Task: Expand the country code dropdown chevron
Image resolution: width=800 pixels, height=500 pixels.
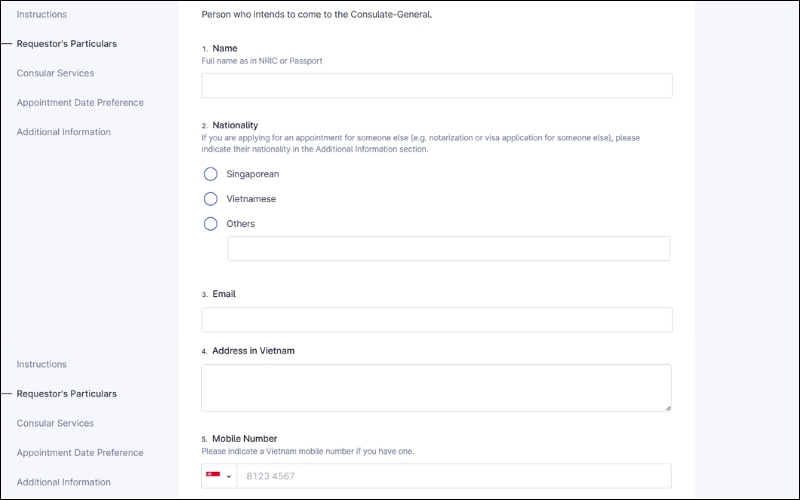Action: tap(228, 476)
